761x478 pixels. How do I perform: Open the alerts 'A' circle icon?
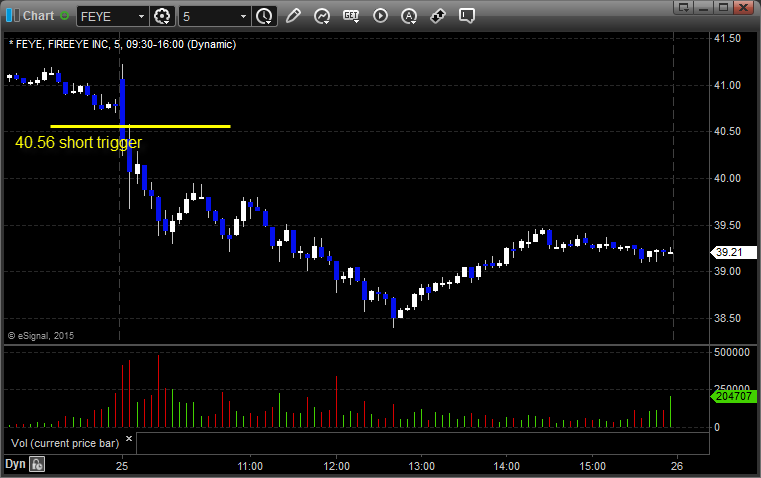tap(409, 16)
